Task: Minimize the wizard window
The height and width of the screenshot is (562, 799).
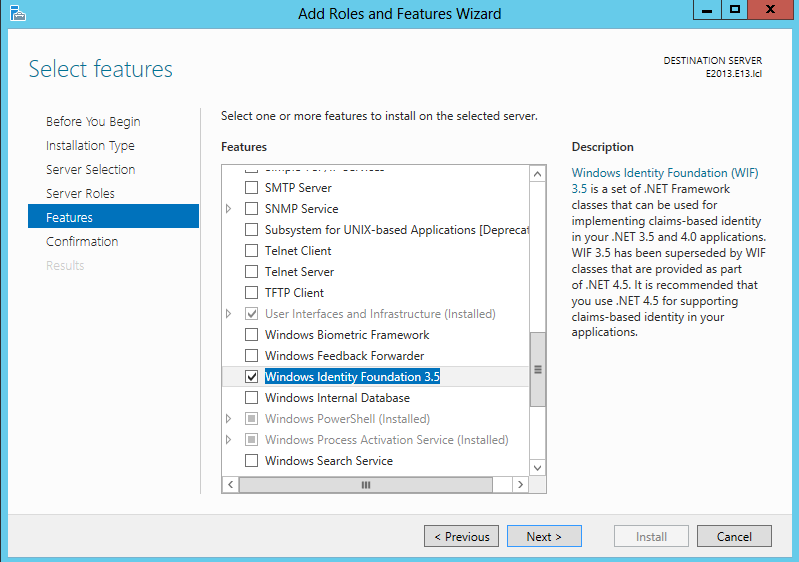Action: click(x=707, y=10)
